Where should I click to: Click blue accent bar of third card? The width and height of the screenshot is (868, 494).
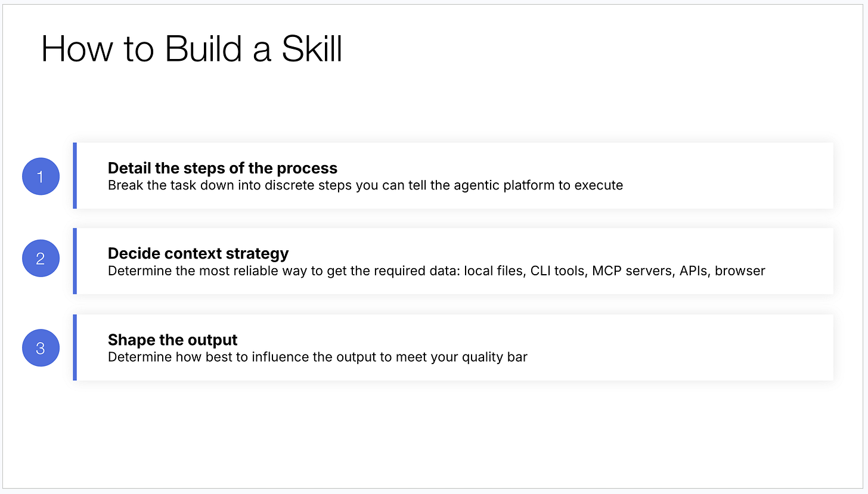tap(75, 347)
